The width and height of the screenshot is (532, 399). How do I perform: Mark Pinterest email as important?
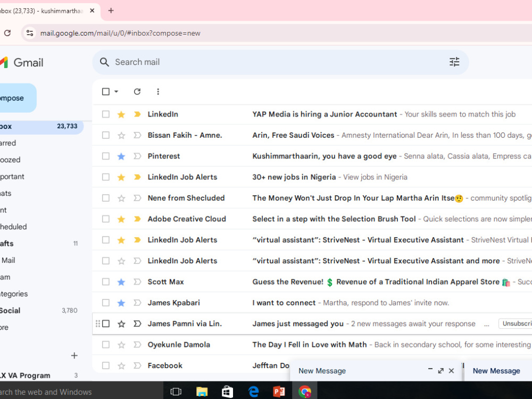[x=137, y=156]
